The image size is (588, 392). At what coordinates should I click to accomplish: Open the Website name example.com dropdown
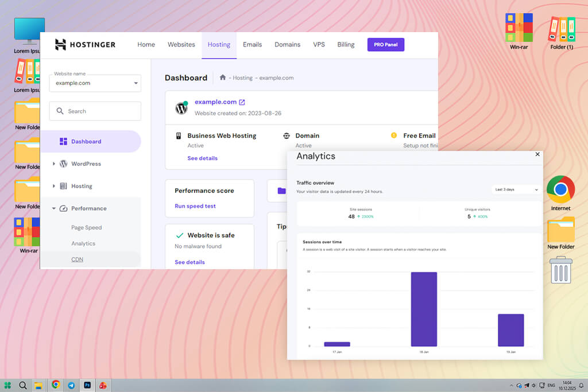tap(95, 83)
